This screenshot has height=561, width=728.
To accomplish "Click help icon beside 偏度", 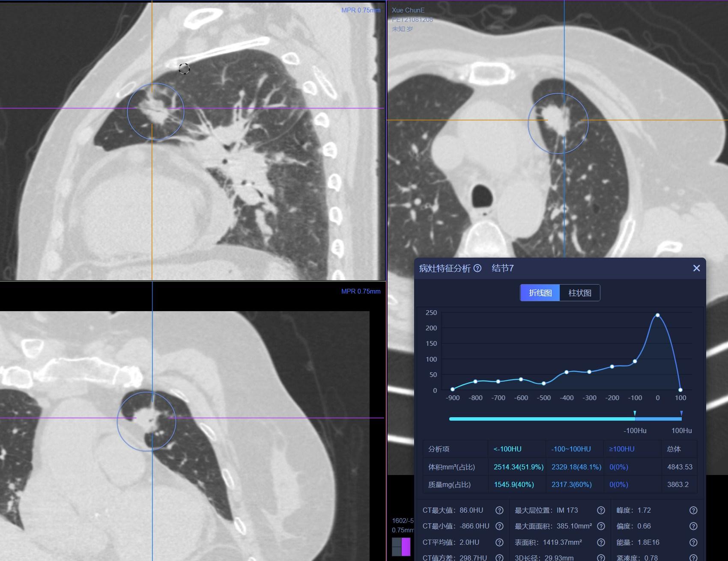I will click(693, 526).
